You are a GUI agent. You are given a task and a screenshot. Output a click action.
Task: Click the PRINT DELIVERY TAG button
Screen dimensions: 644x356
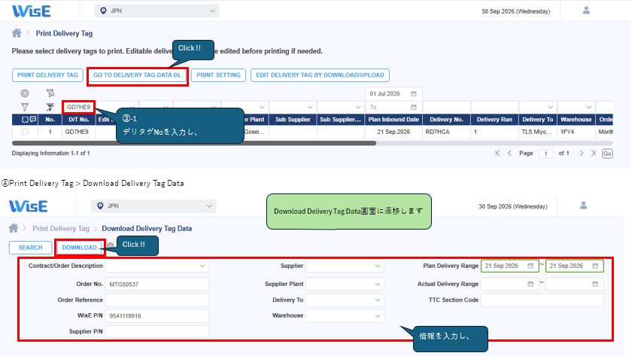point(47,75)
